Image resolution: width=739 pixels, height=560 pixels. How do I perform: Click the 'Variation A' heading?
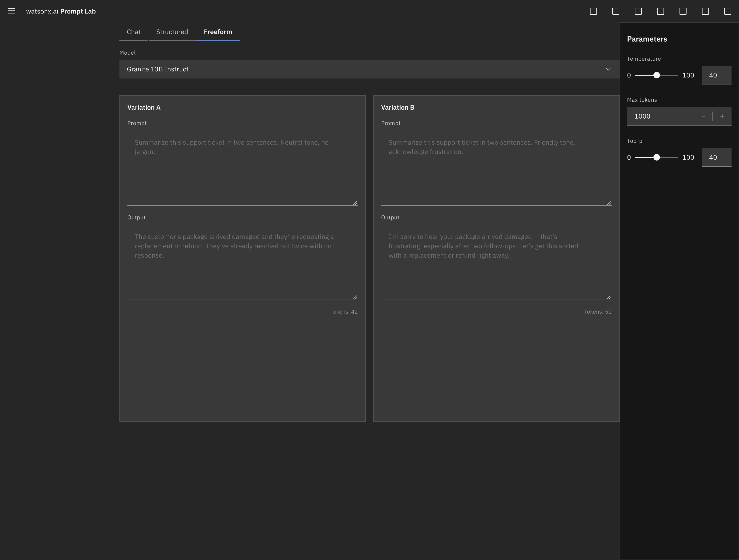(144, 107)
